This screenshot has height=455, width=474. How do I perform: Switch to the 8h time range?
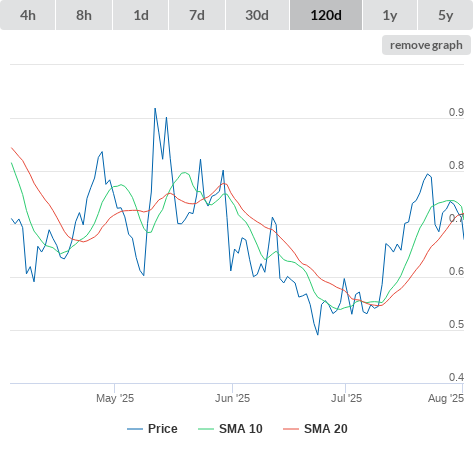coord(84,15)
